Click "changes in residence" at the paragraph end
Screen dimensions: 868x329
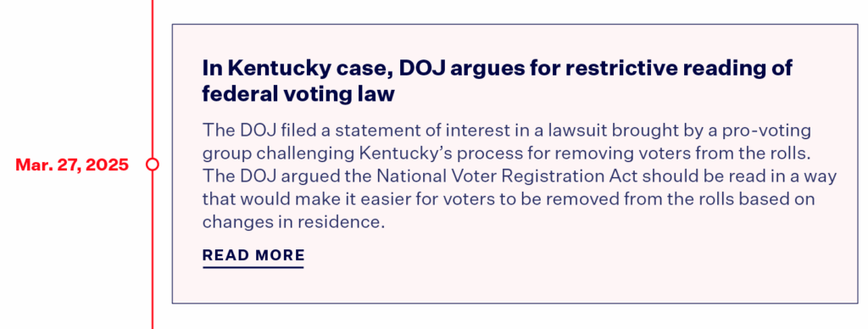(292, 222)
